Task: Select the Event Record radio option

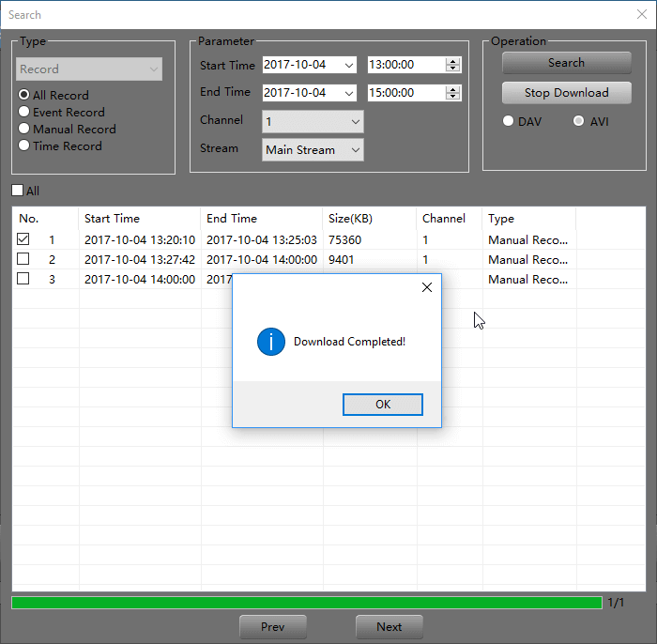Action: [x=24, y=113]
